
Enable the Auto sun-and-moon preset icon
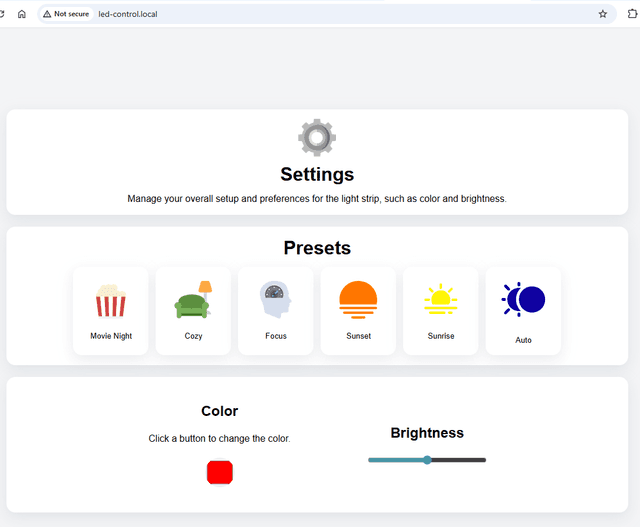(524, 300)
